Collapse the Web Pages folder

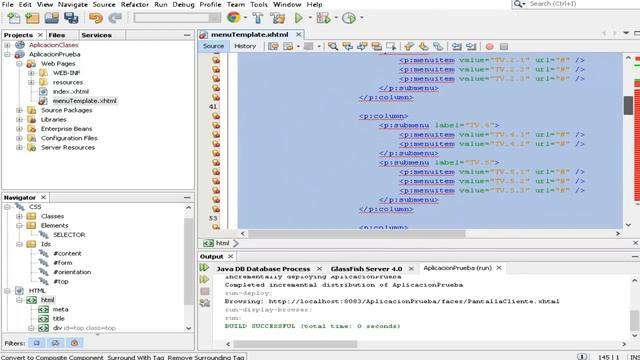(19, 64)
